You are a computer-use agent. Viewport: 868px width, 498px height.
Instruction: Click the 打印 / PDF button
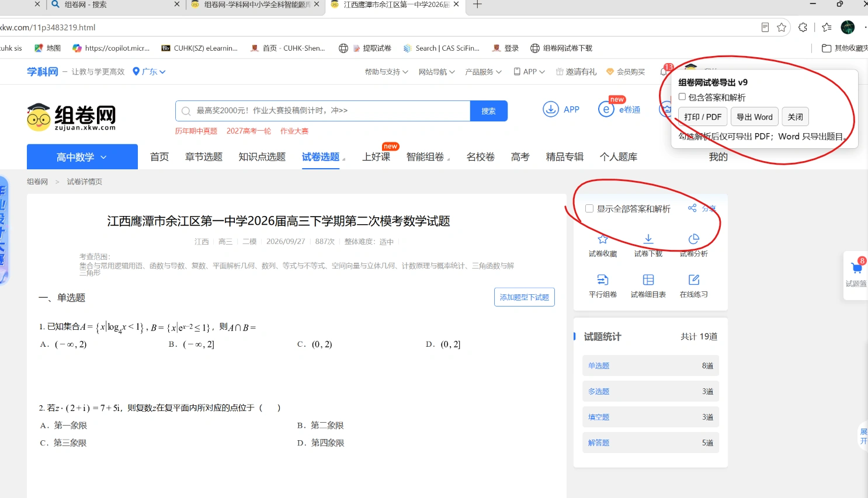click(x=703, y=117)
